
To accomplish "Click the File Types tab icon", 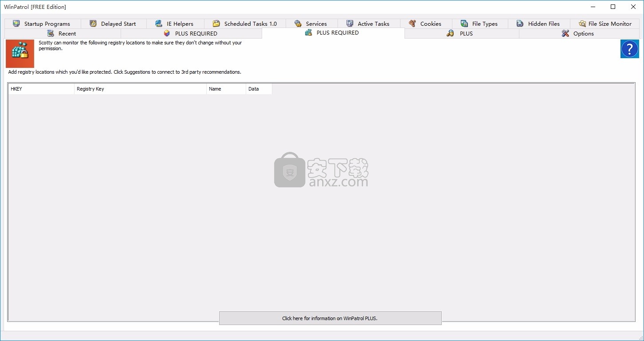I will pos(464,24).
